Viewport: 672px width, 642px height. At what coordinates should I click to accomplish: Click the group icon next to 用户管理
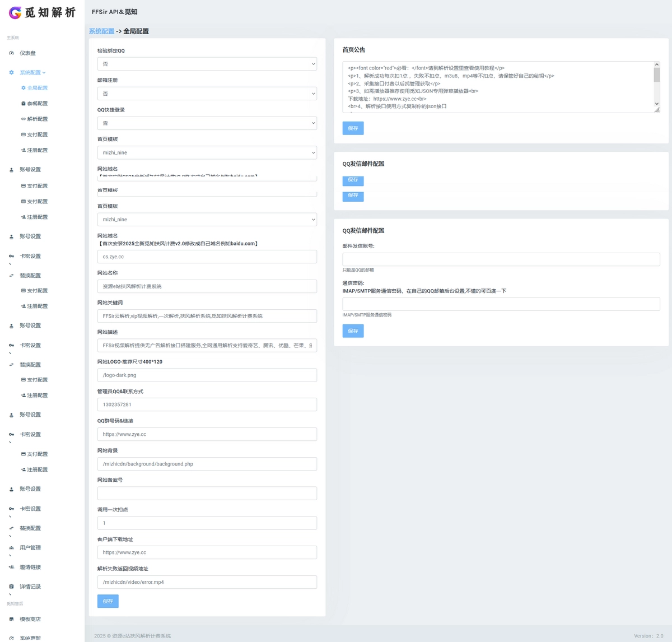tap(11, 548)
